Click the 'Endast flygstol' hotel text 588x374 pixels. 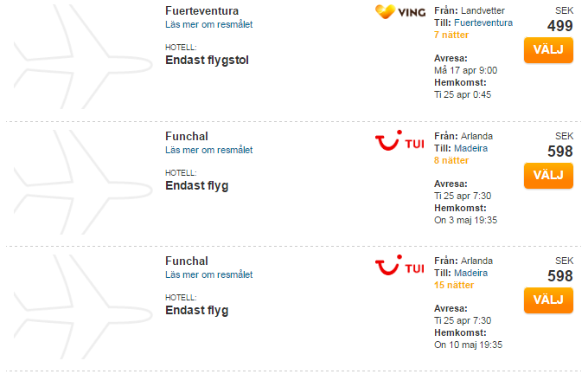click(207, 60)
